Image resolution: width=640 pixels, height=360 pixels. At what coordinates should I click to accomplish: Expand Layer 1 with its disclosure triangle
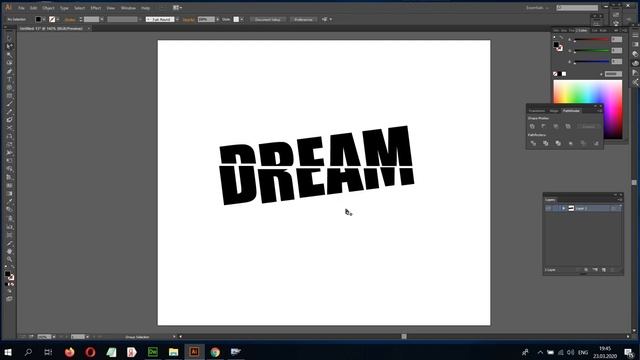point(564,209)
